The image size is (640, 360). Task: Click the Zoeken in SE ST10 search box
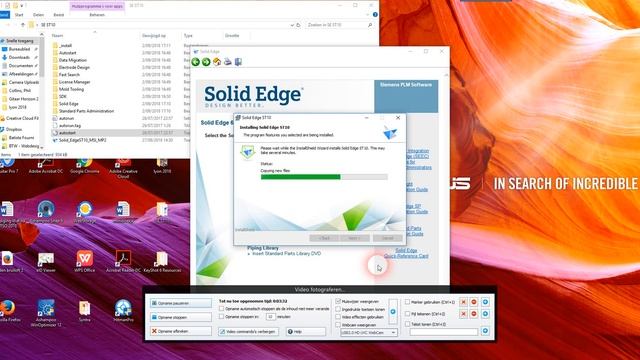[x=340, y=25]
